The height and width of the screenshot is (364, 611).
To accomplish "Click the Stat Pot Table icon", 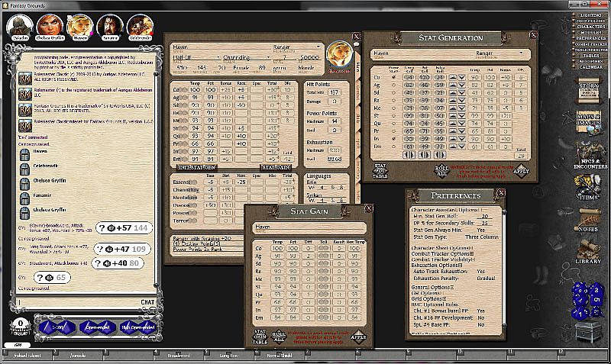I will click(380, 169).
